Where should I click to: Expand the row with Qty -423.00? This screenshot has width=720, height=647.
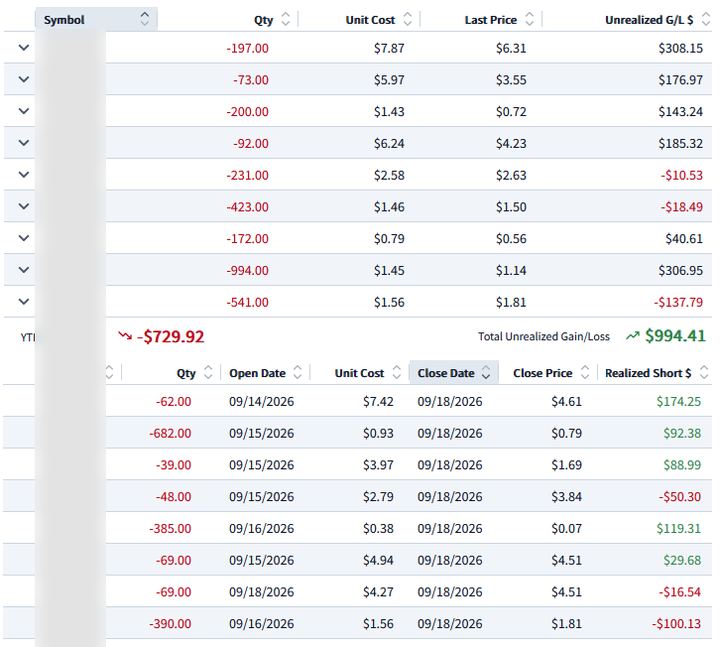(x=24, y=206)
